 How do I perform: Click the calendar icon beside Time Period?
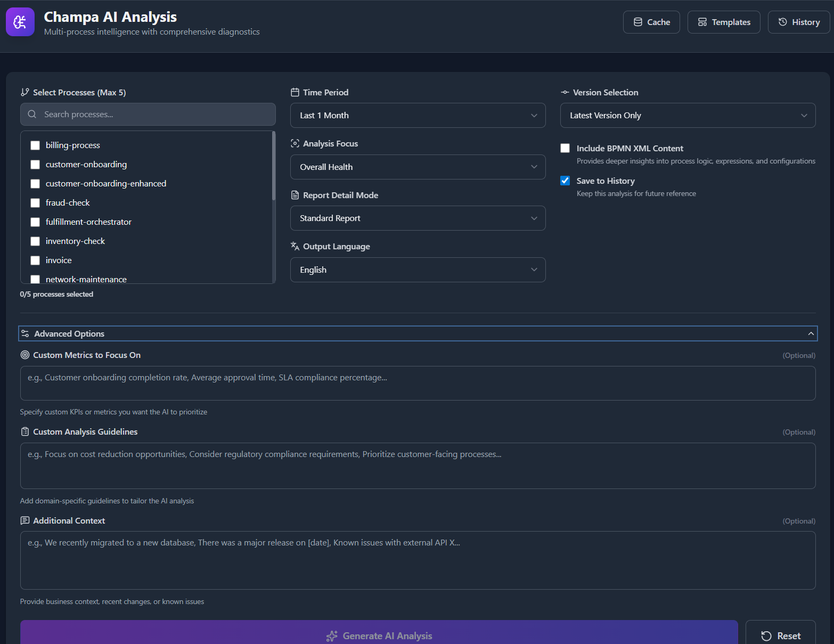click(295, 92)
